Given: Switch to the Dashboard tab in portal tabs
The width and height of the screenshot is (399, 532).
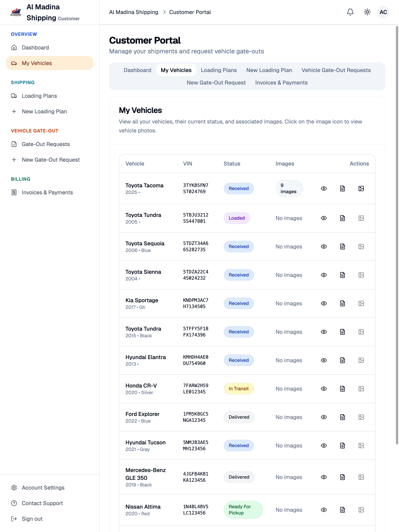Looking at the screenshot, I should pos(137,70).
